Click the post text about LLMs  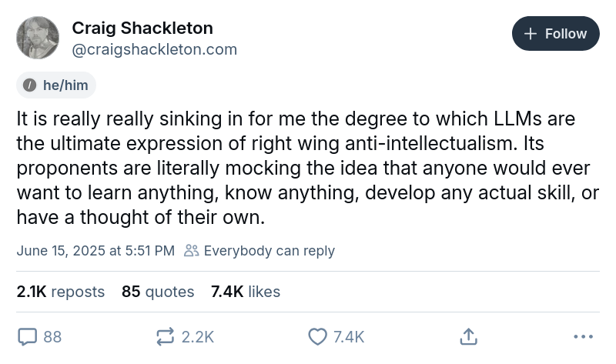(296, 169)
